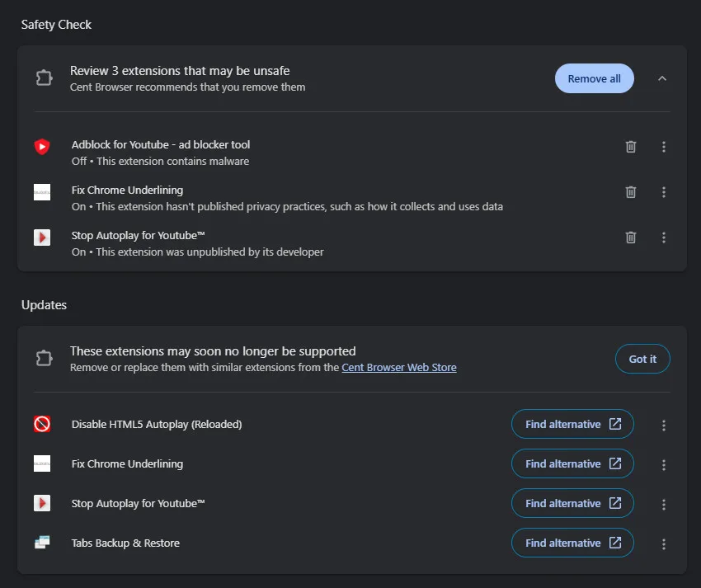Collapse the unsafe extensions review panel
701x588 pixels.
click(x=662, y=78)
